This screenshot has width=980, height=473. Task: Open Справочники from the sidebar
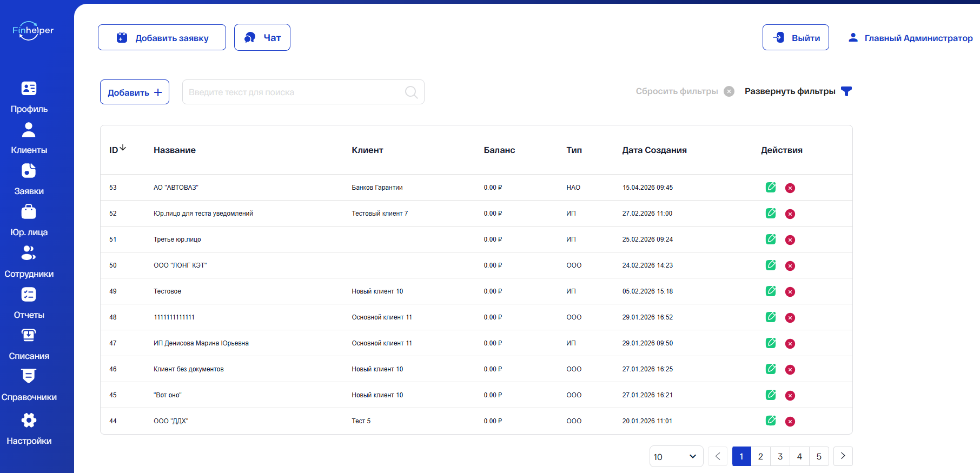29,385
